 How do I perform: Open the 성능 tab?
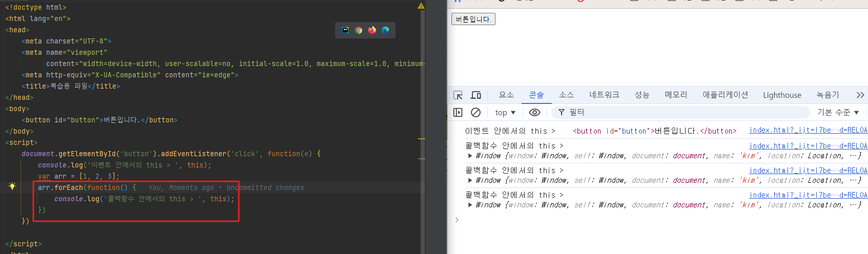(x=642, y=95)
